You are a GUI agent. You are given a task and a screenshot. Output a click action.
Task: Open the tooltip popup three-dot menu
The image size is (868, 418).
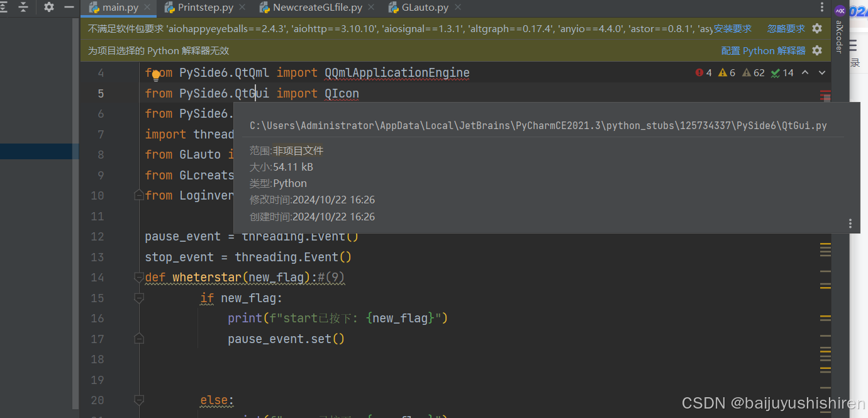(850, 223)
